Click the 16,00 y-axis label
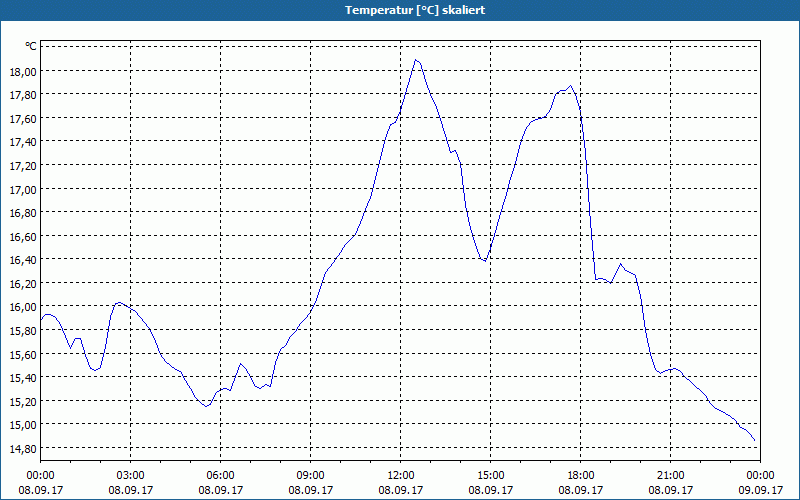The height and width of the screenshot is (500, 800). (23, 307)
